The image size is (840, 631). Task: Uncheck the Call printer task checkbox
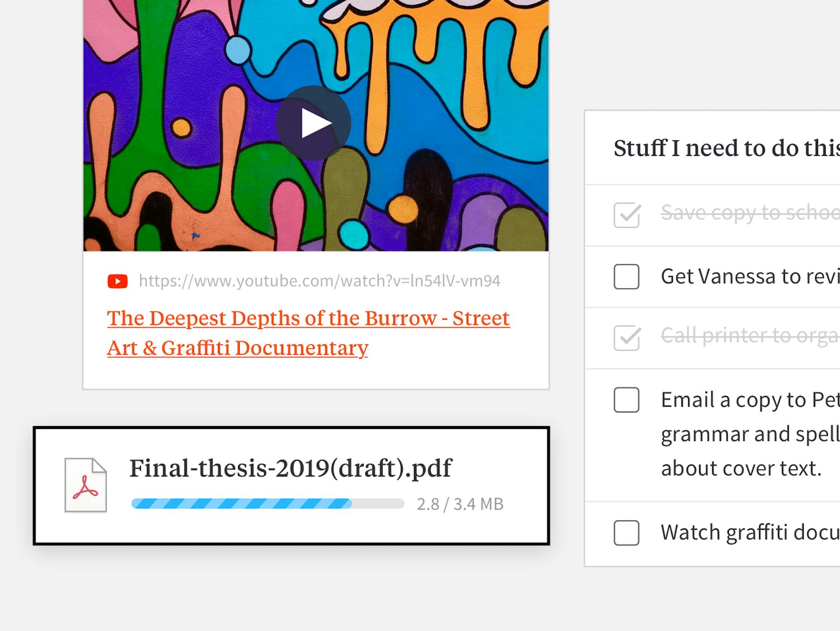(x=626, y=338)
